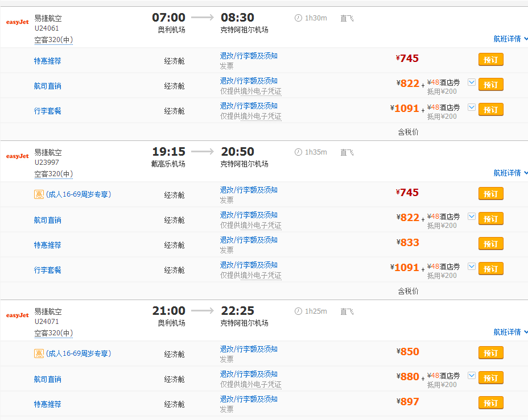Open 行李套餐 fare option on flight U23997

[x=47, y=271]
